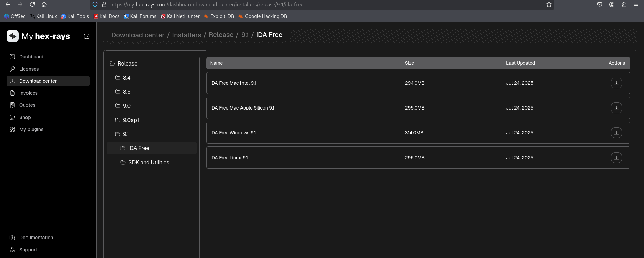
Task: Click the browser address bar URL
Action: (207, 5)
